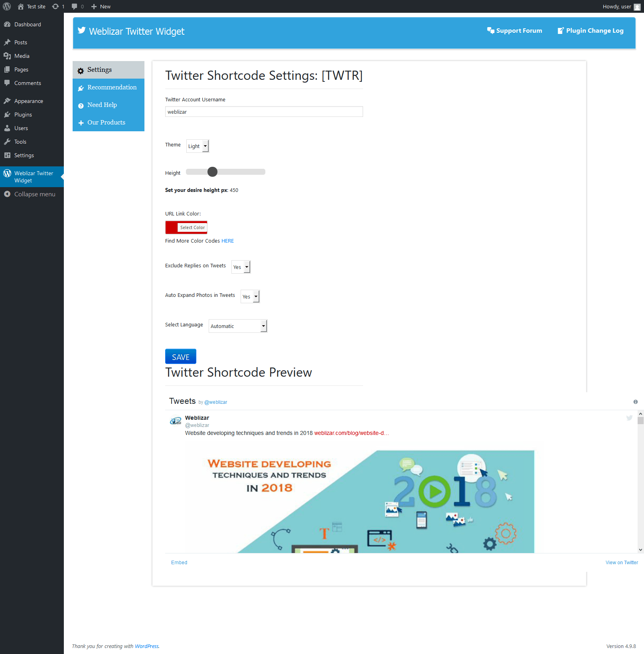Screen dimensions: 644x654
Task: Click the Pages icon in sidebar
Action: coord(7,69)
